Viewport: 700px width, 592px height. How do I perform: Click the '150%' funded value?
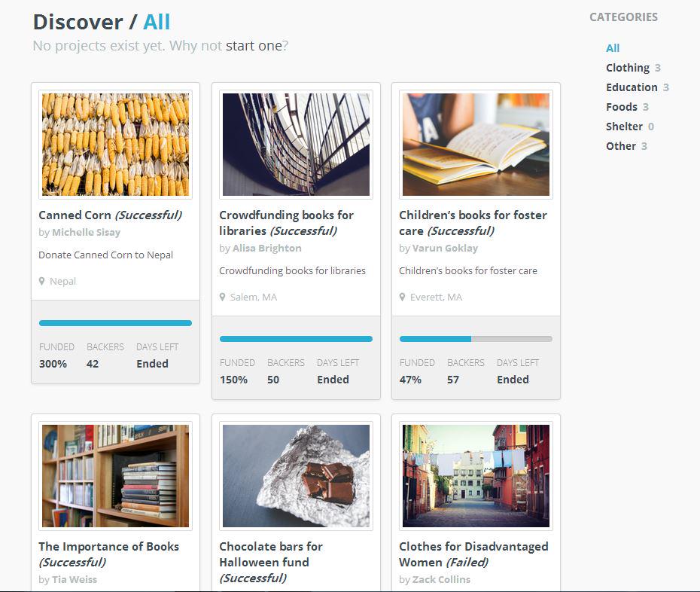pyautogui.click(x=233, y=380)
